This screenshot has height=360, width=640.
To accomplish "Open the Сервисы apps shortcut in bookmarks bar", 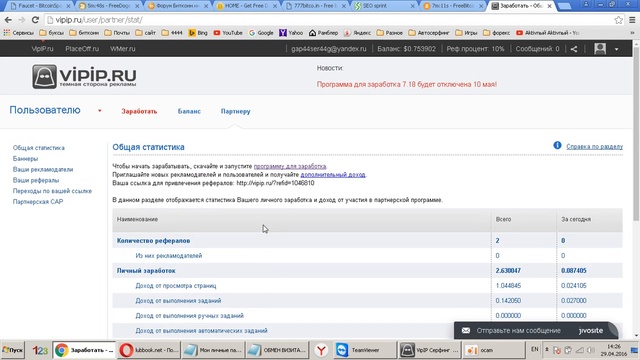I will pos(19,33).
